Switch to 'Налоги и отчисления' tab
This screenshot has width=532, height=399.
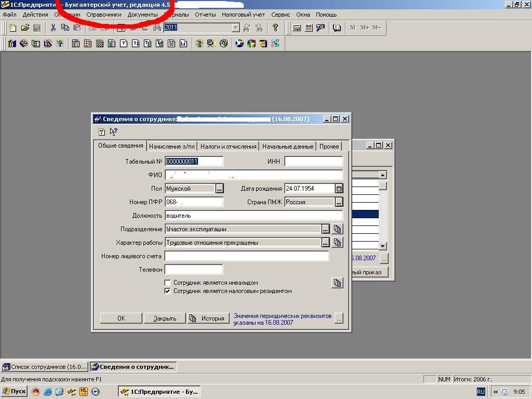click(228, 147)
